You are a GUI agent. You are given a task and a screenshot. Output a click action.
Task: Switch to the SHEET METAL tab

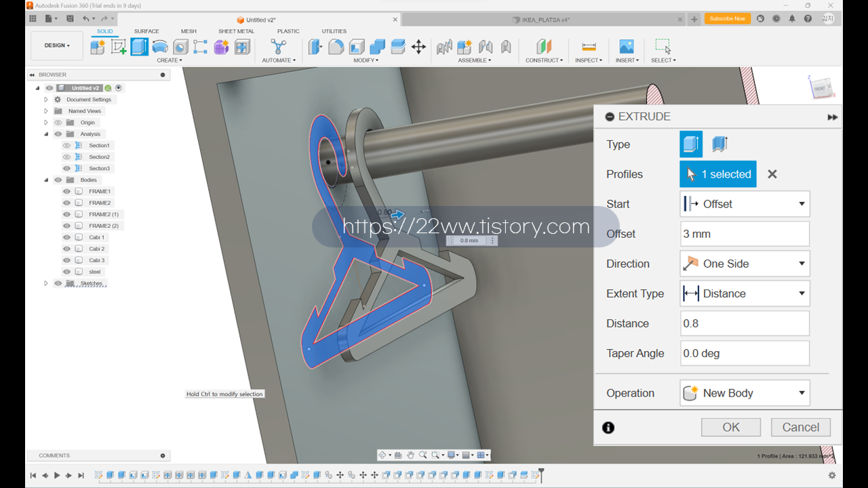[237, 31]
